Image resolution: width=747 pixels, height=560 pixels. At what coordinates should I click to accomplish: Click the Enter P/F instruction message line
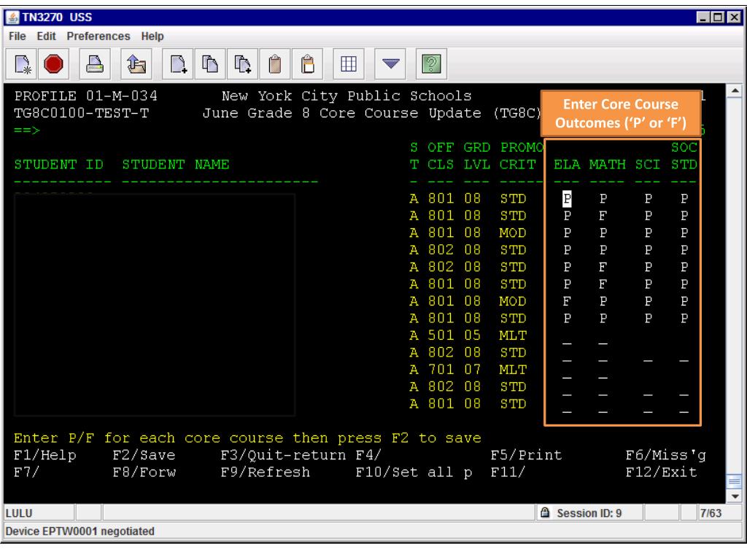[247, 438]
